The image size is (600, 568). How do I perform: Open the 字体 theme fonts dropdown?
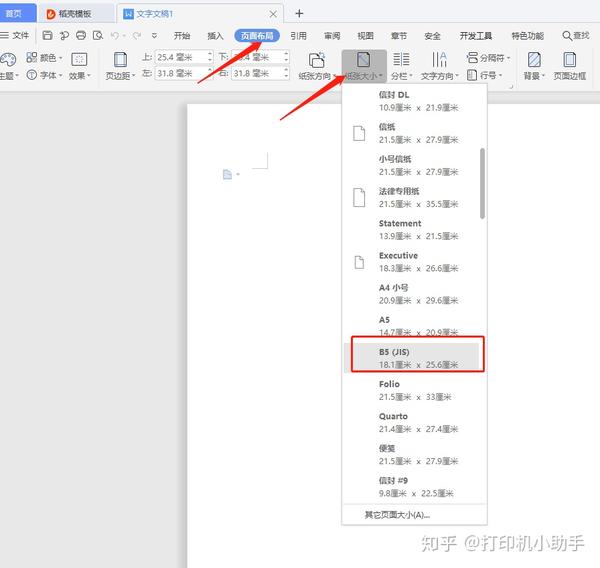tap(44, 75)
